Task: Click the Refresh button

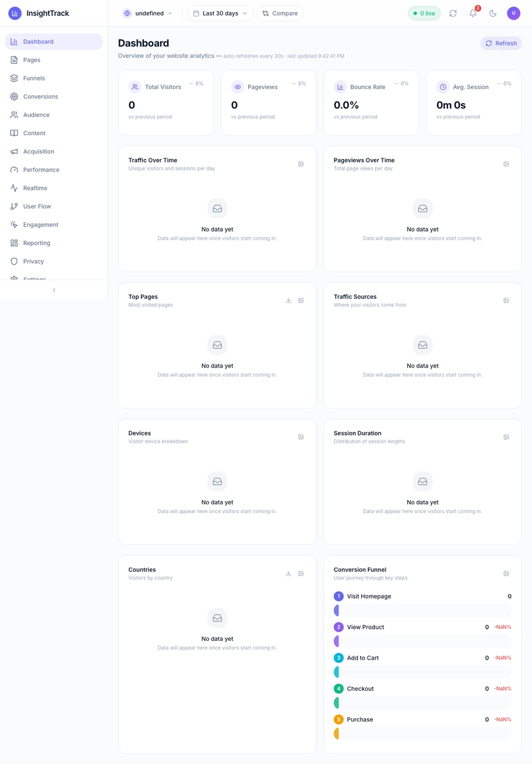Action: pos(501,43)
